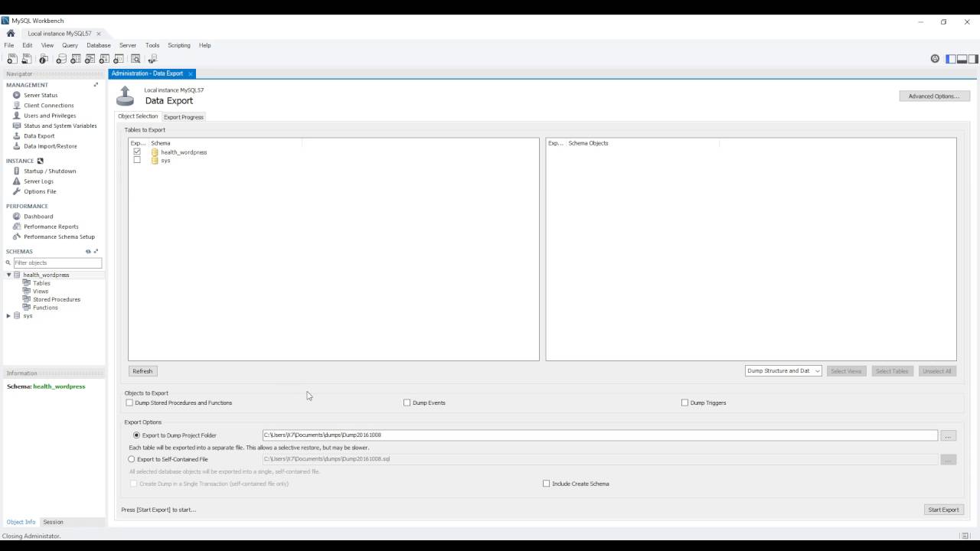
Task: Expand sys schema tree
Action: tap(9, 316)
